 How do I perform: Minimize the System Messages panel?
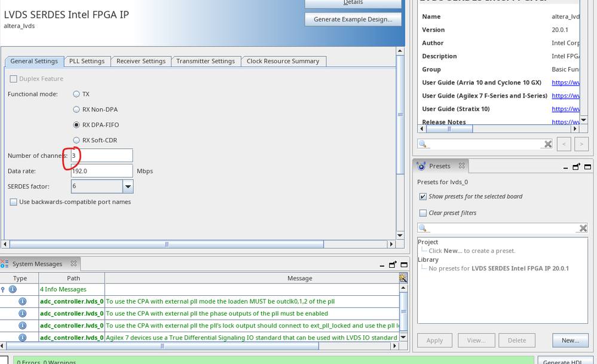click(x=382, y=265)
